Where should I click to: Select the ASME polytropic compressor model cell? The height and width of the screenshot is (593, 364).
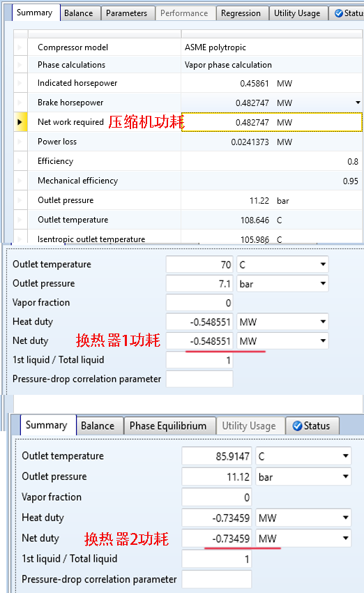(272, 47)
